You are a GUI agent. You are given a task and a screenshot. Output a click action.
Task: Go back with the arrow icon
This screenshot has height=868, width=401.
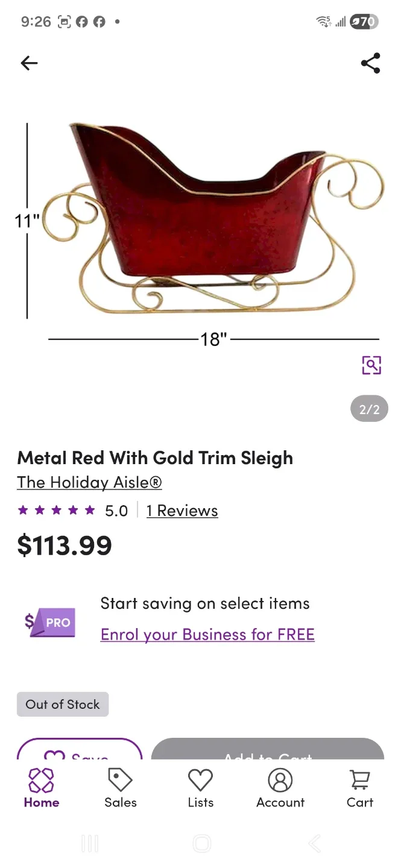point(29,63)
